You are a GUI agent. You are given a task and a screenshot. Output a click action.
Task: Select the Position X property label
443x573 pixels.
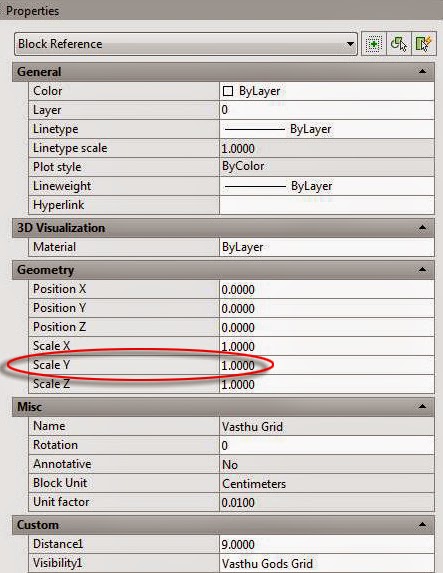coord(60,289)
